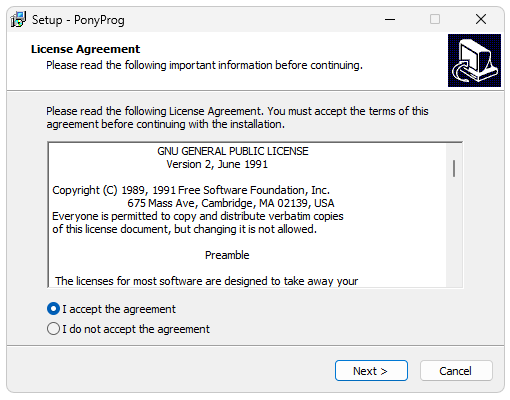Image resolution: width=510 pixels, height=400 pixels.
Task: Click the scrollbar track below the thumb
Action: (x=454, y=233)
